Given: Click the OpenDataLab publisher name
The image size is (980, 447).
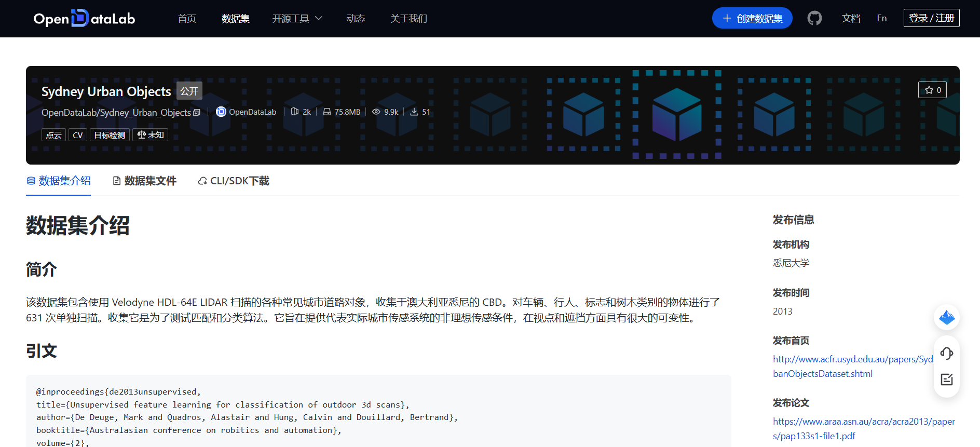Looking at the screenshot, I should pos(253,112).
